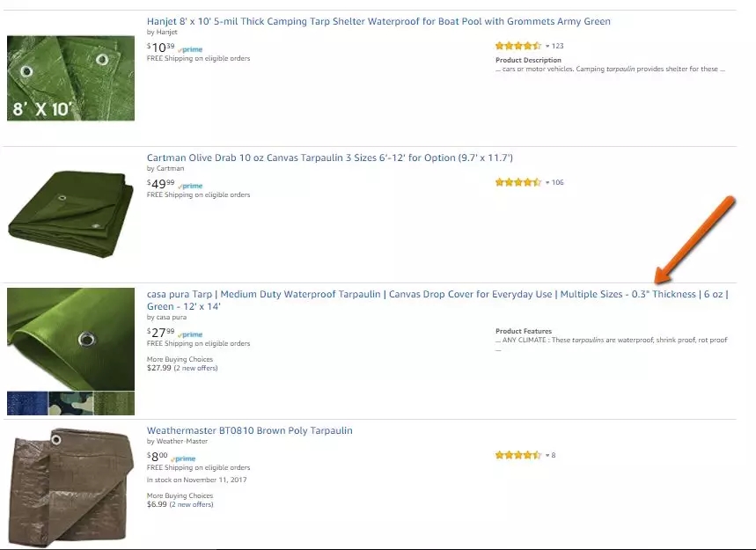Open the Cartman Olive Drab Canvas Tarpaulin listing
Screen dimensions: 756x550
330,158
